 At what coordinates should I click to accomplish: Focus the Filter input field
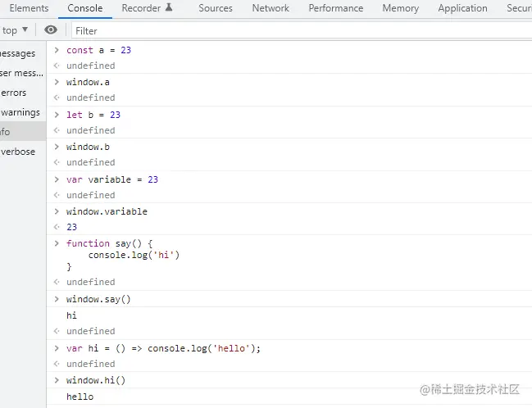coord(302,31)
